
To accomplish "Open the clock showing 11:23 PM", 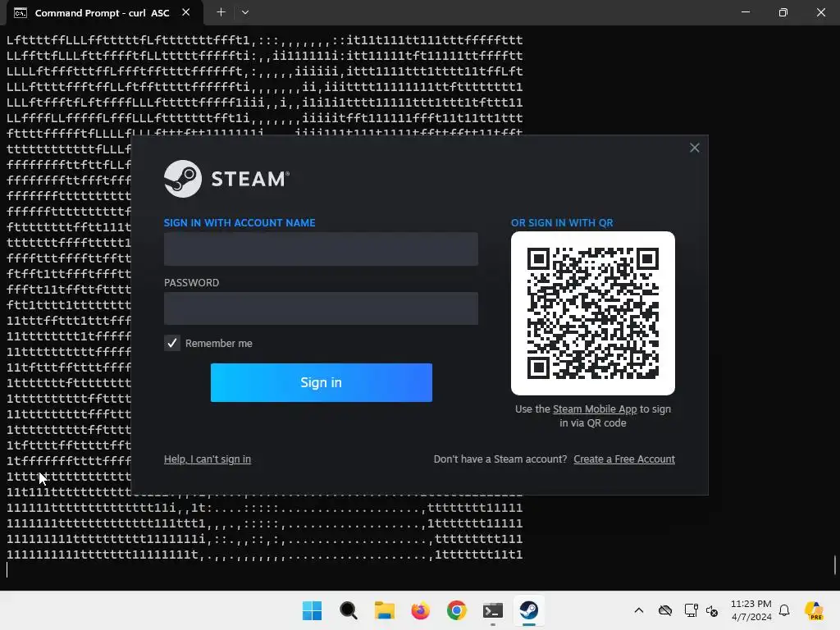I will (751, 610).
